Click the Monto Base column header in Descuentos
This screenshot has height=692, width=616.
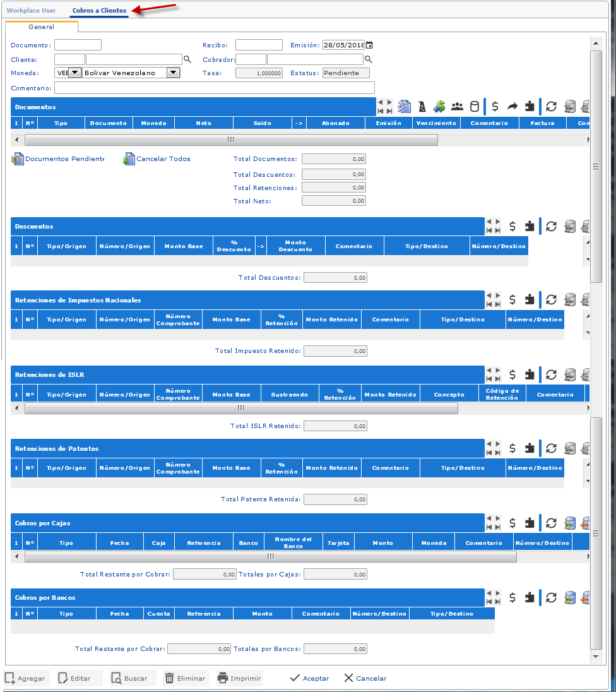coord(184,246)
